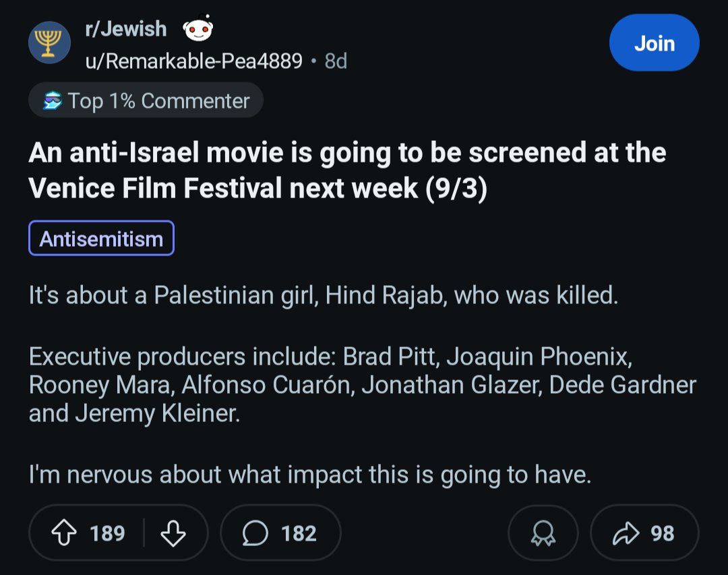Click the 8d post timestamp
Viewport: 728px width, 575px height.
[336, 61]
